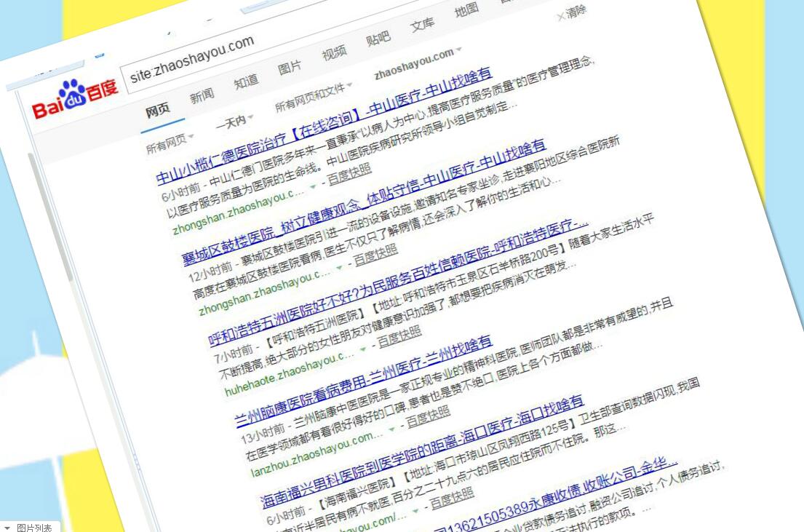The width and height of the screenshot is (804, 532).
Task: Expand the 所有网页和文件 filter dropdown
Action: [x=314, y=96]
